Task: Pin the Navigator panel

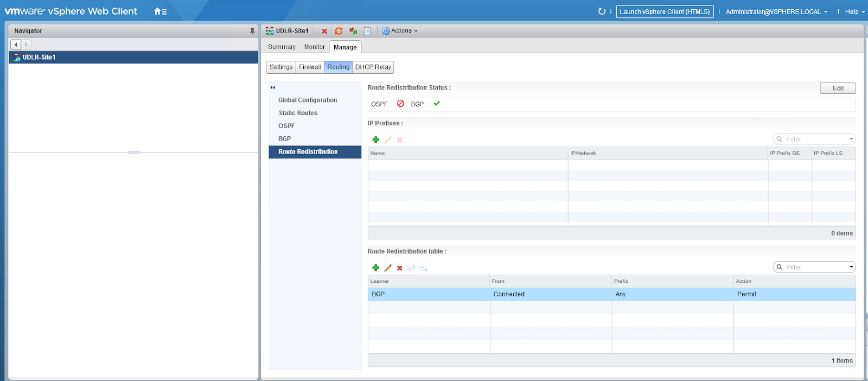Action: (252, 31)
